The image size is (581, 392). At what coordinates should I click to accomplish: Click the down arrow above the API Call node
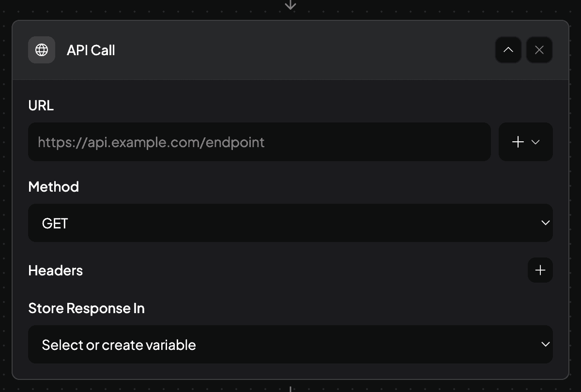click(290, 6)
